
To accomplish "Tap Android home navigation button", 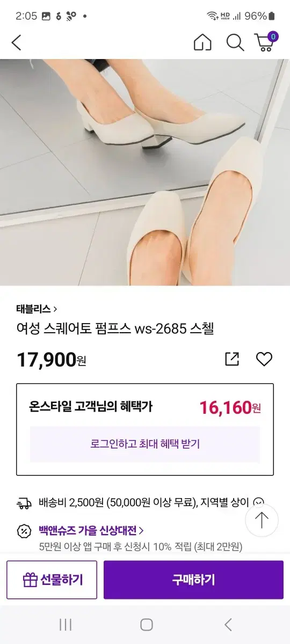I will [x=146, y=624].
